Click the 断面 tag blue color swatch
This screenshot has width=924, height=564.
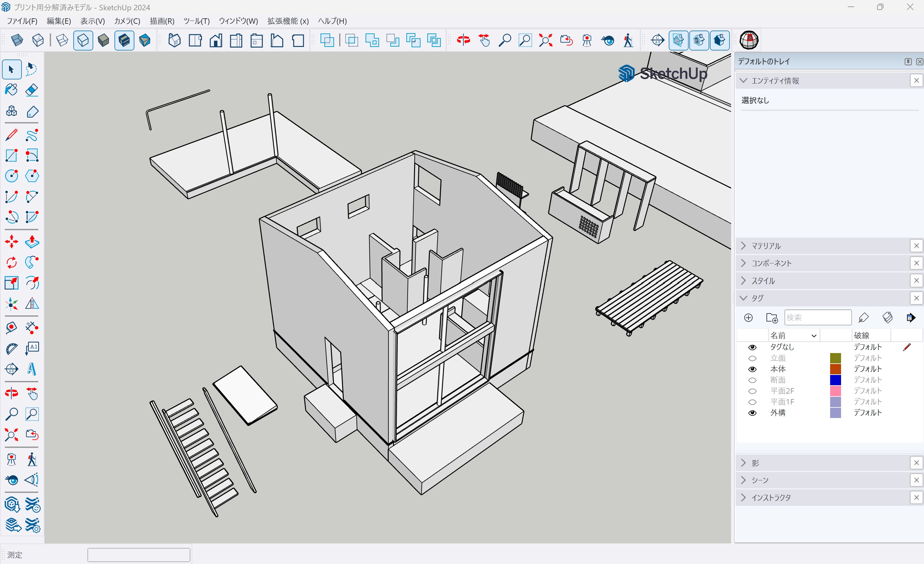pyautogui.click(x=836, y=380)
